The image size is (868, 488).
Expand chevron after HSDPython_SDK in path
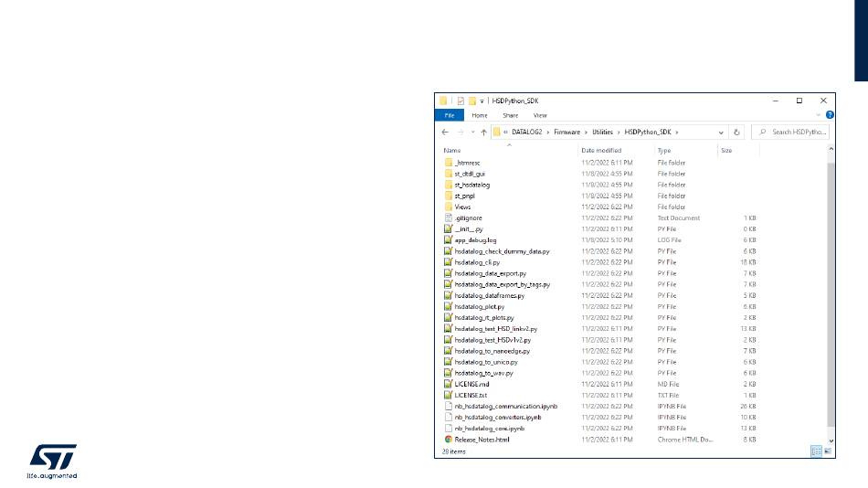click(676, 132)
